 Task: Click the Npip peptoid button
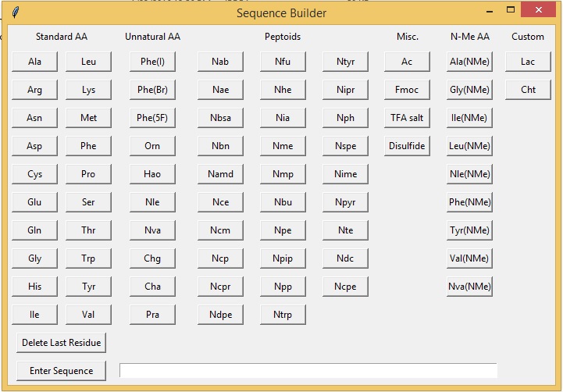[x=283, y=258]
